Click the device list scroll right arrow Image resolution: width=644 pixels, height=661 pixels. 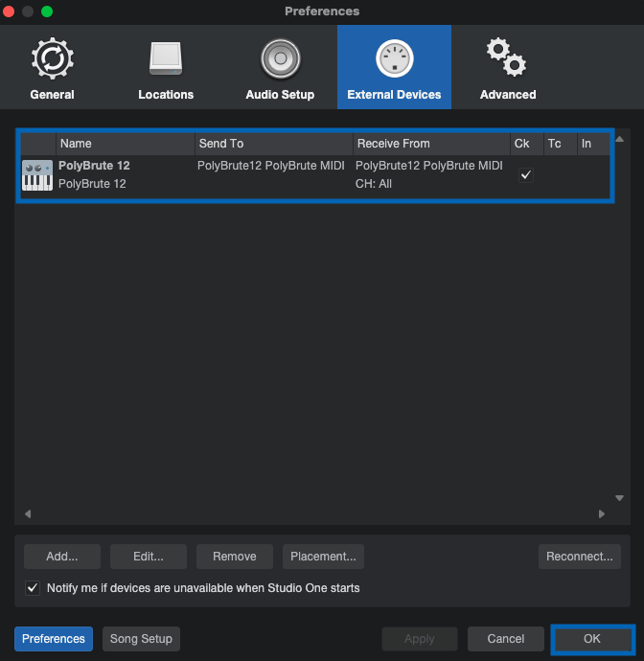point(602,513)
